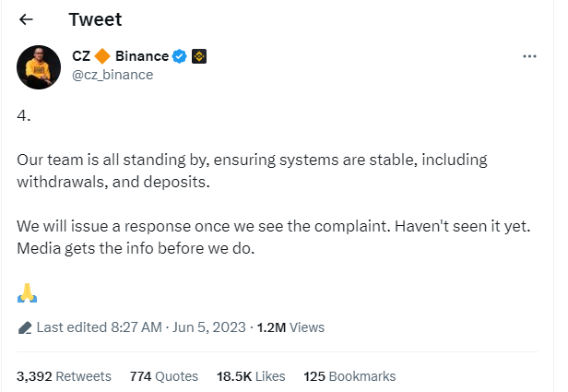Click the Tweet header title
Screen dimensions: 568x392
95,19
